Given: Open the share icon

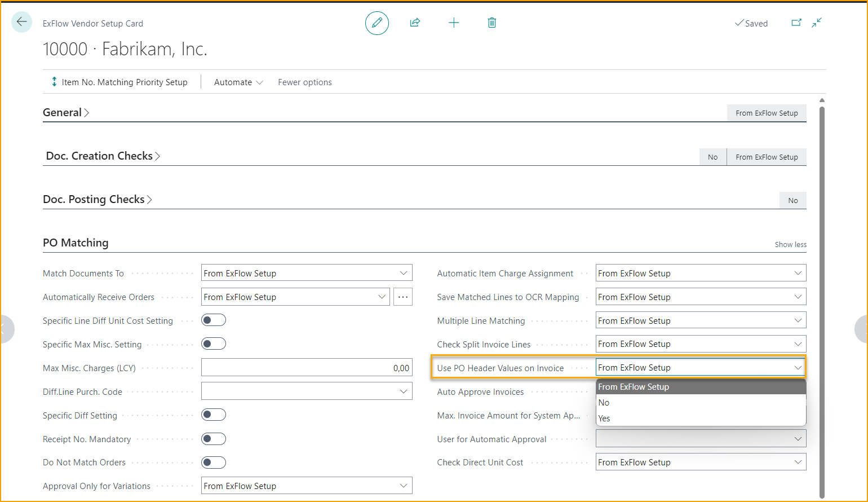Looking at the screenshot, I should 415,23.
